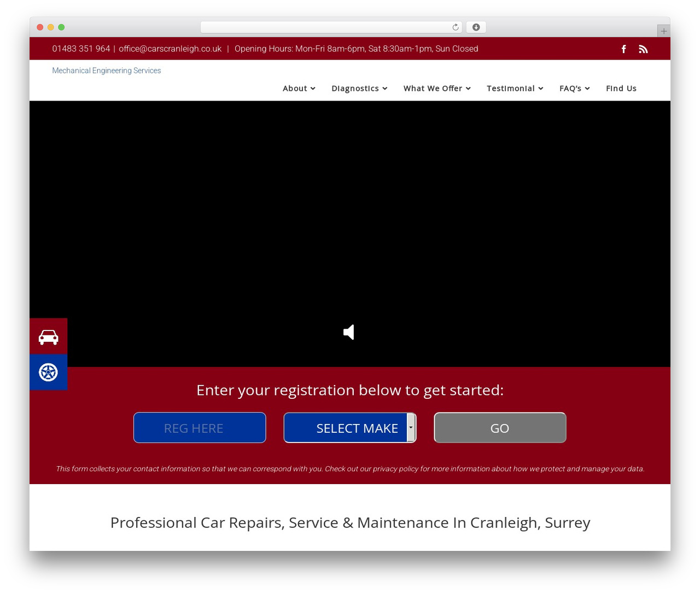
Task: Expand the What We Offer menu
Action: pos(437,89)
